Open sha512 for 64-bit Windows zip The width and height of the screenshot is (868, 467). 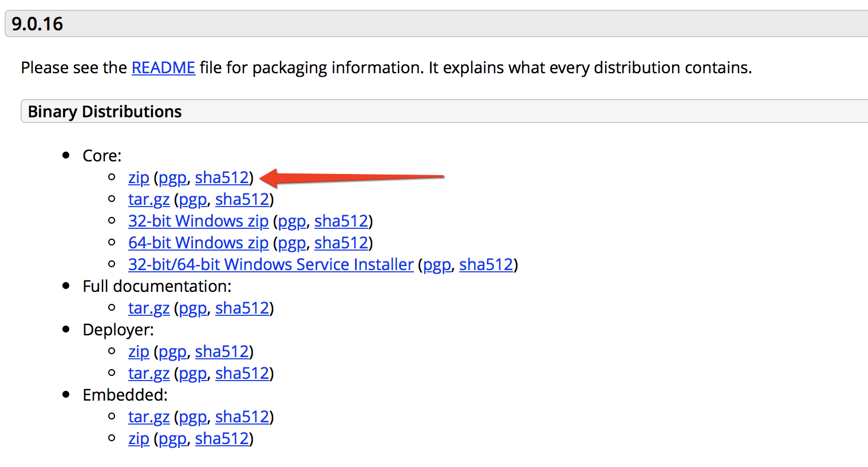pos(341,243)
